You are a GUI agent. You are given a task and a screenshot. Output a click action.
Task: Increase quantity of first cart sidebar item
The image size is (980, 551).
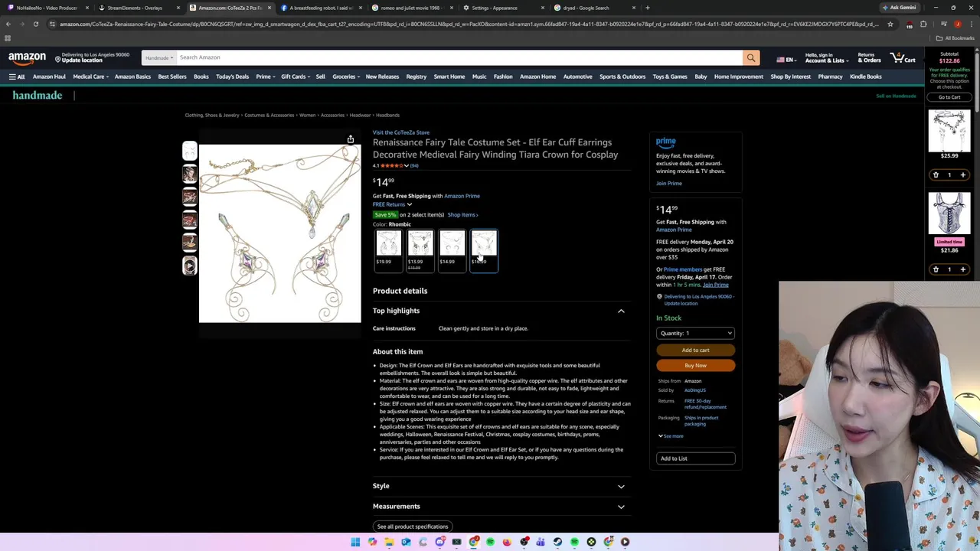tap(962, 174)
